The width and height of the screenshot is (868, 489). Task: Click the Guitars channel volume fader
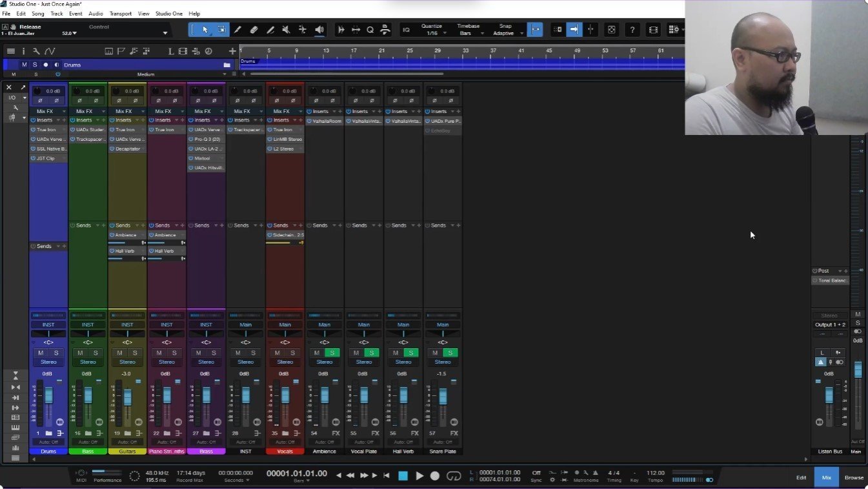click(x=127, y=397)
